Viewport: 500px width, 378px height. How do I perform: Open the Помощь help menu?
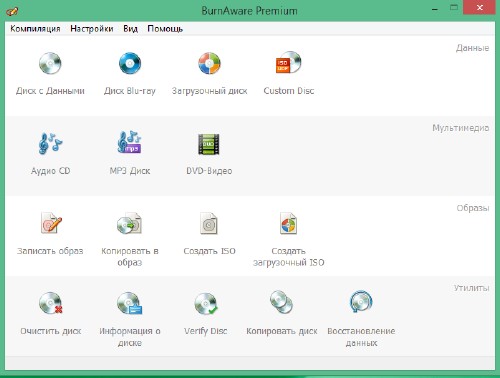pyautogui.click(x=165, y=29)
